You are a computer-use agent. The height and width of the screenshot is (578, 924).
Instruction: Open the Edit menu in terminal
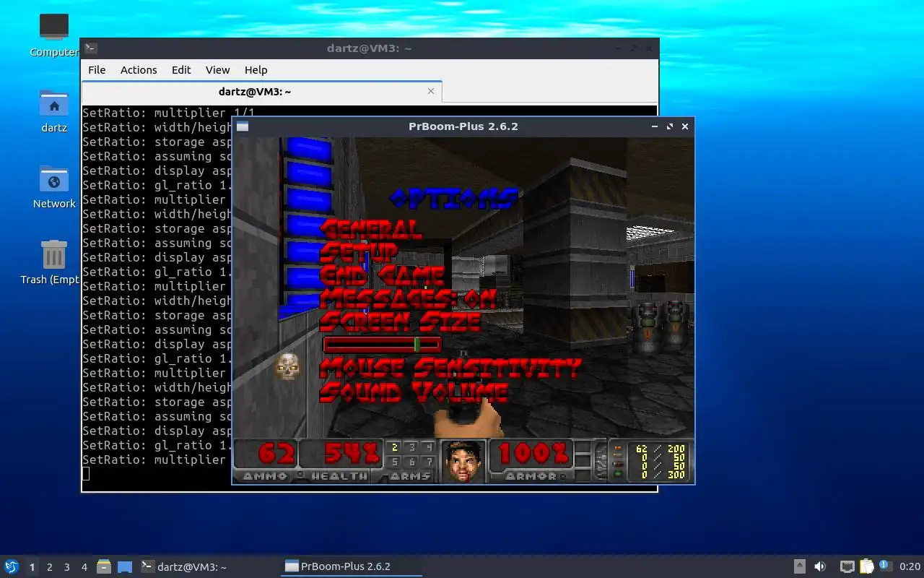[x=181, y=70]
